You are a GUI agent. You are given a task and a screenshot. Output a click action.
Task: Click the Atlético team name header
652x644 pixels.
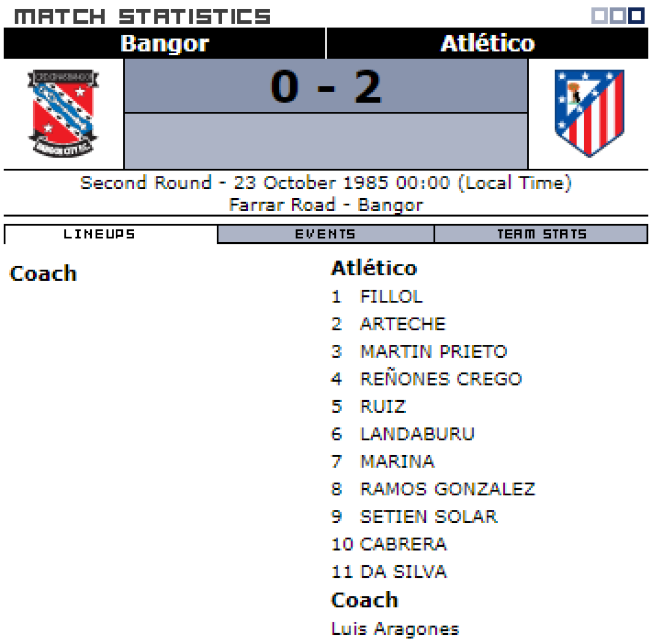(x=487, y=43)
